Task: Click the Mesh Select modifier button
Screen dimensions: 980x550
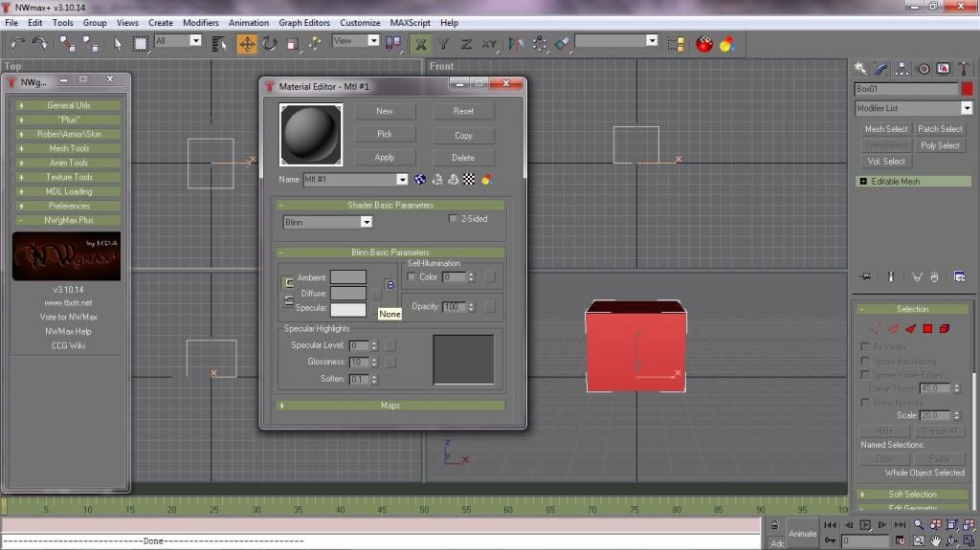Action: point(886,129)
